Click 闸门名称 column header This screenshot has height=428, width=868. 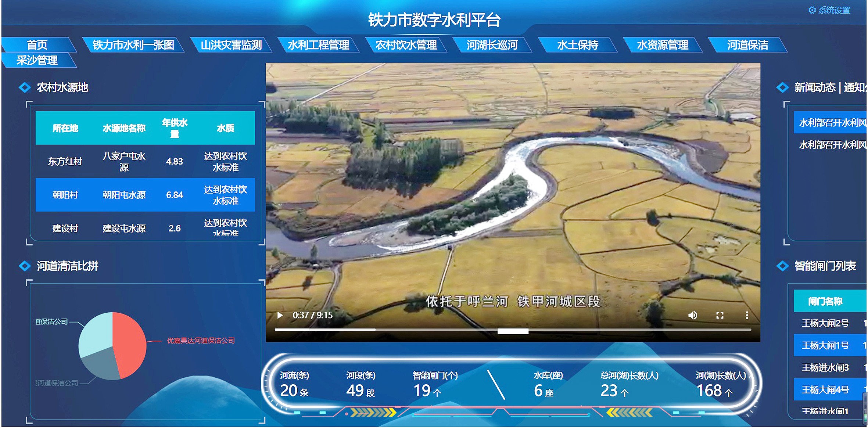(825, 302)
